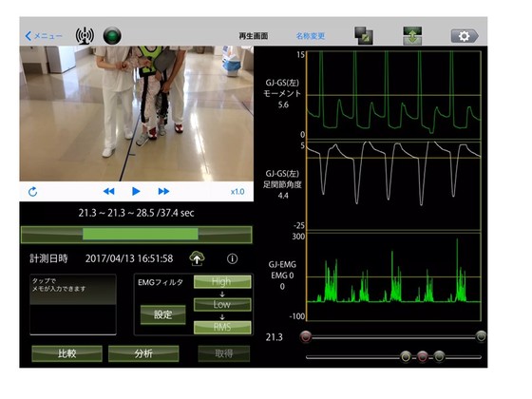Change playback speed x1.0
The height and width of the screenshot is (399, 532).
(x=237, y=192)
